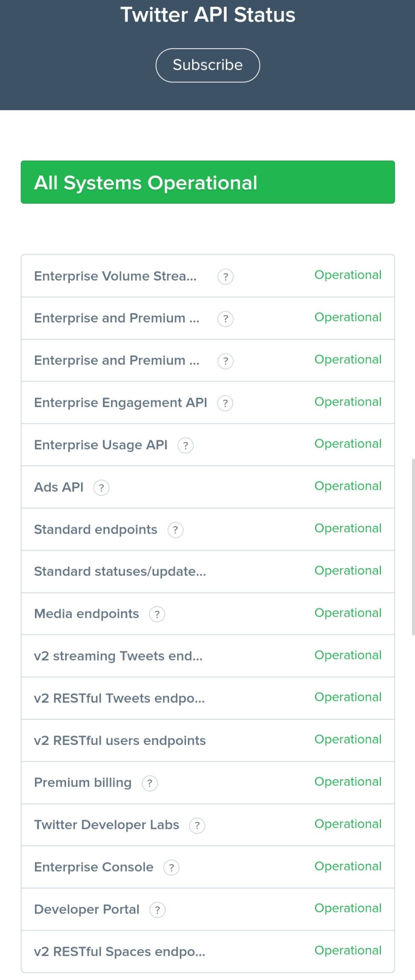Click help icon beside Enterprise Console
Image resolution: width=415 pixels, height=980 pixels.
click(x=171, y=868)
